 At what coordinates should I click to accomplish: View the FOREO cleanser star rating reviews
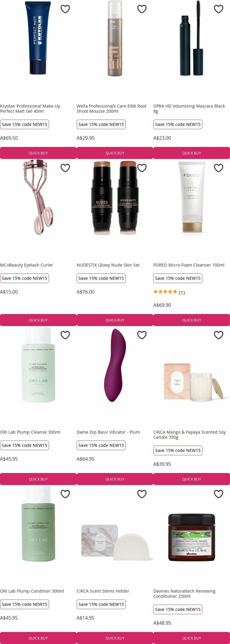[x=169, y=292]
